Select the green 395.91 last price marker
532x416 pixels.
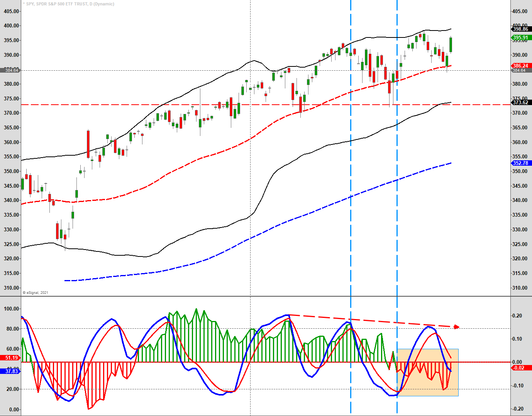coord(520,37)
